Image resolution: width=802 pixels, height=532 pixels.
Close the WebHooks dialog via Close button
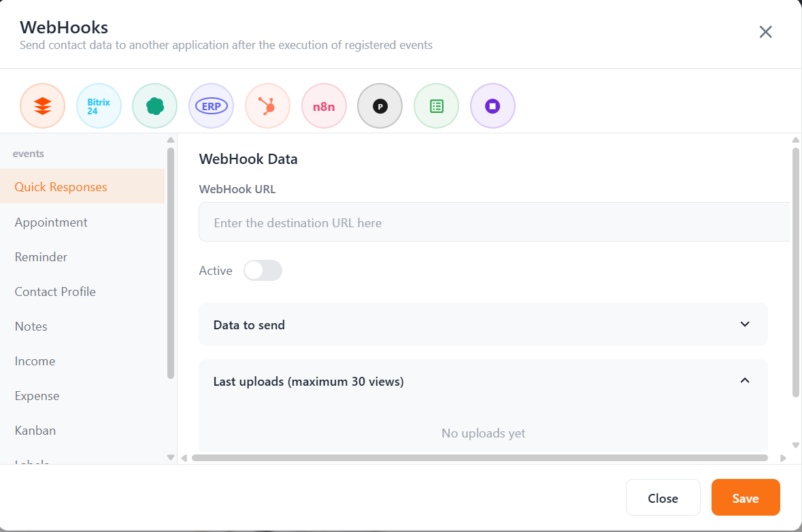663,497
